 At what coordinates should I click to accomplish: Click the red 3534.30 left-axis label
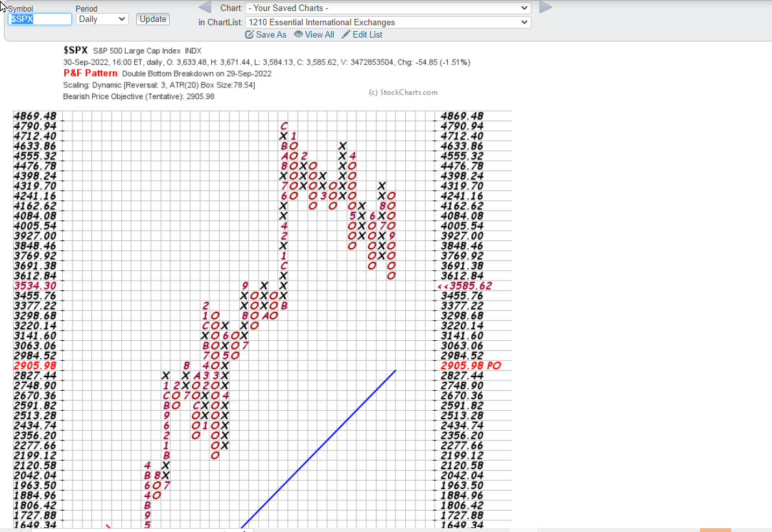pos(34,286)
